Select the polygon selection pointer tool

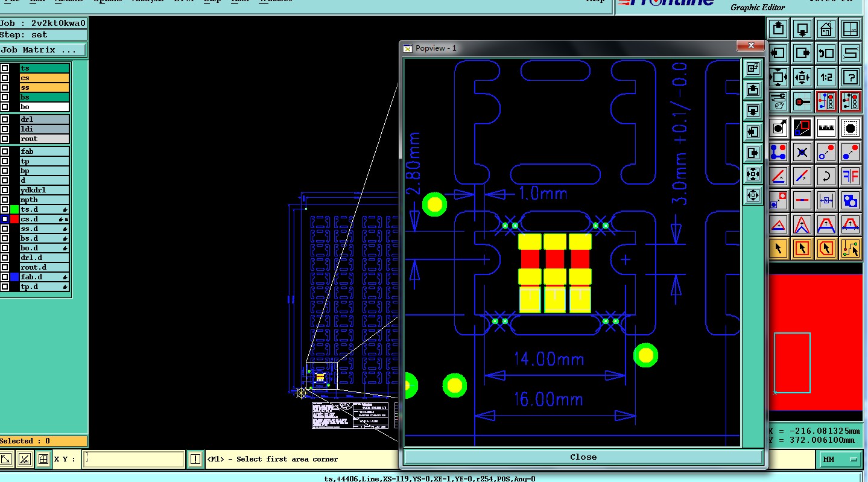coord(826,248)
